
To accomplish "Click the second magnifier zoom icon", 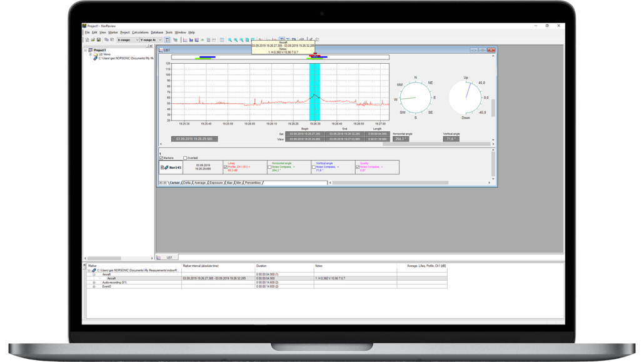I will pos(236,40).
